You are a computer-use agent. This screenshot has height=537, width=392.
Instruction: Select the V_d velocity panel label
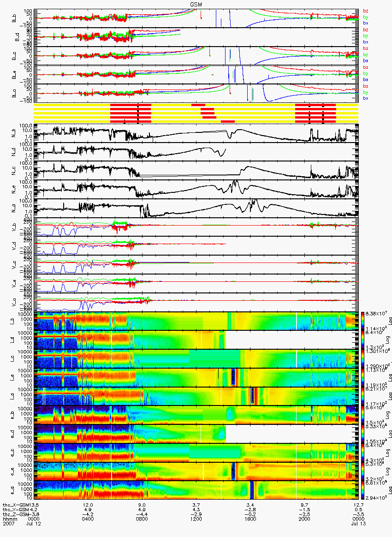(x=14, y=246)
